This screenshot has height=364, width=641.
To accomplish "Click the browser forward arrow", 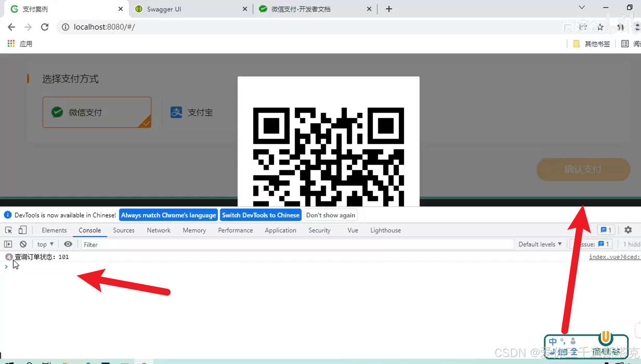I will pyautogui.click(x=28, y=27).
